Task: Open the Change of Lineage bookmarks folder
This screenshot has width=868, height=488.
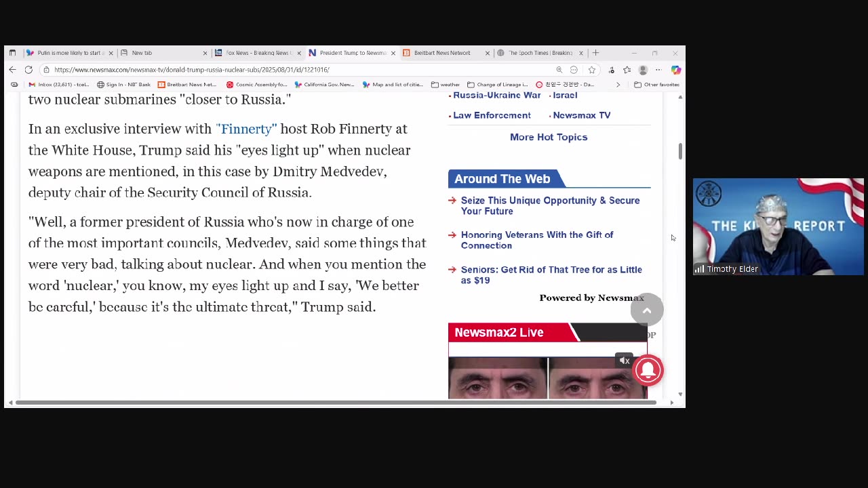Action: click(498, 85)
